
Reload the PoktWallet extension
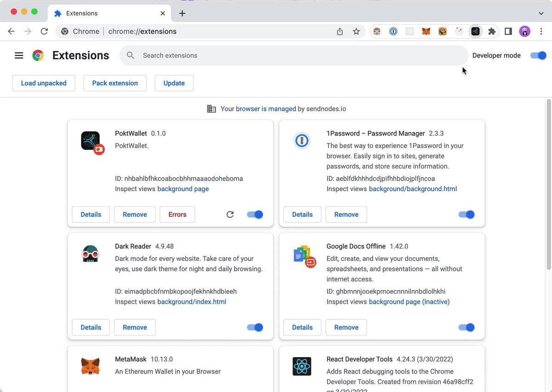(x=230, y=214)
